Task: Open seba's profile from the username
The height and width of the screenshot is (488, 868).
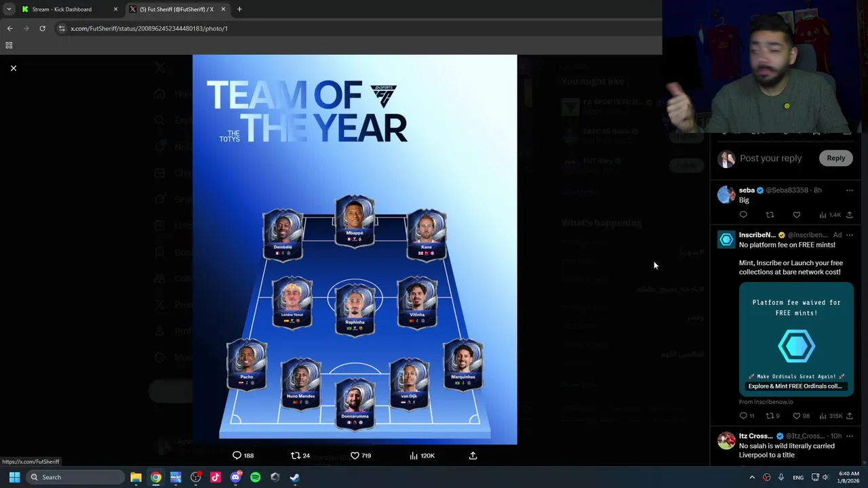Action: coord(747,190)
